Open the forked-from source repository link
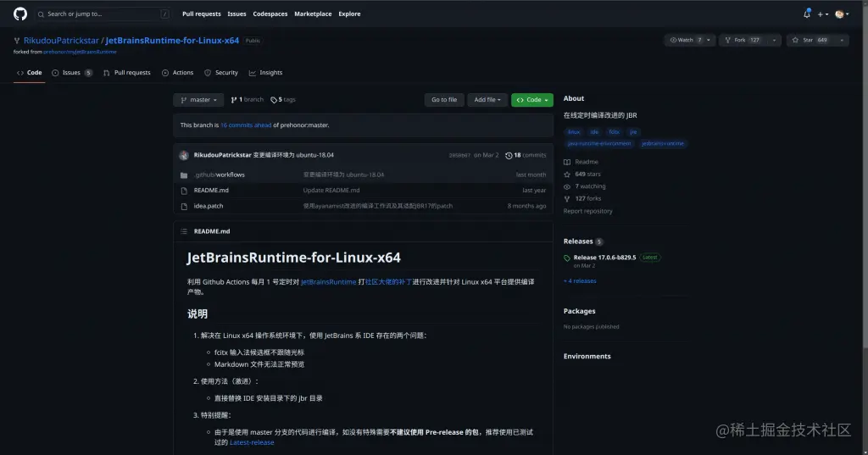 tap(80, 52)
